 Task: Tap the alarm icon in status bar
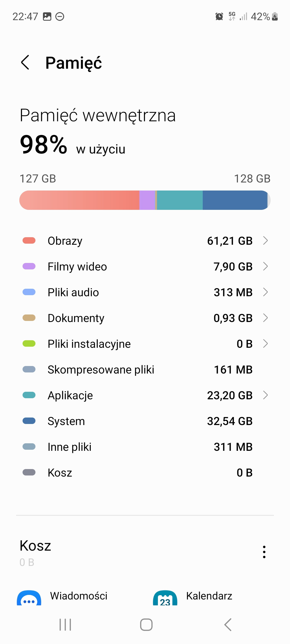219,17
